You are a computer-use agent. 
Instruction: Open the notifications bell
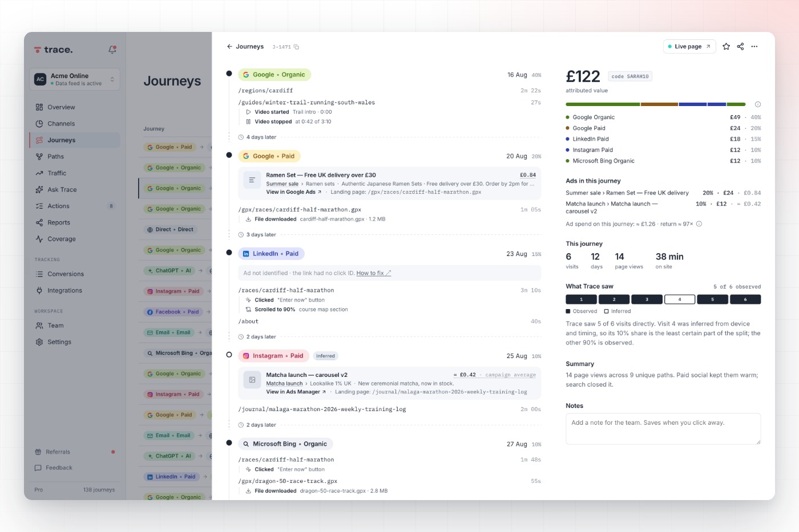[112, 50]
